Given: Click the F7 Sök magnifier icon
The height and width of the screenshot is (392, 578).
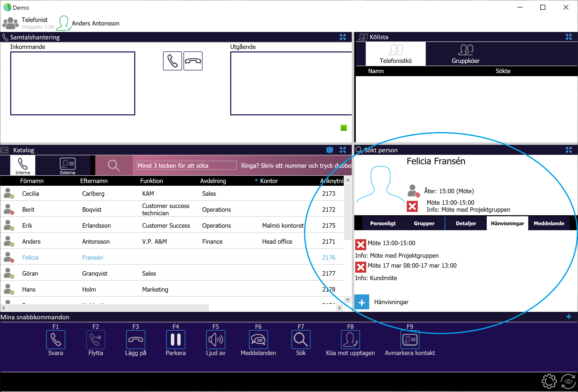Looking at the screenshot, I should pyautogui.click(x=301, y=339).
